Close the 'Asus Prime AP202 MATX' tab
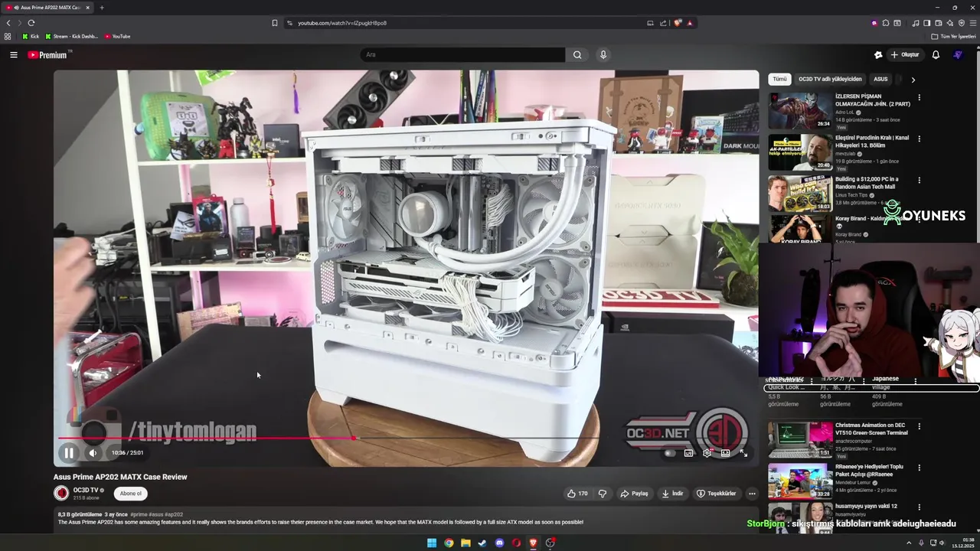This screenshot has height=551, width=980. click(x=87, y=8)
